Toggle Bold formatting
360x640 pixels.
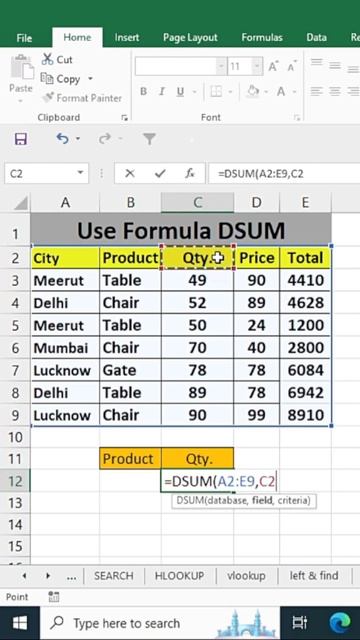point(143,91)
